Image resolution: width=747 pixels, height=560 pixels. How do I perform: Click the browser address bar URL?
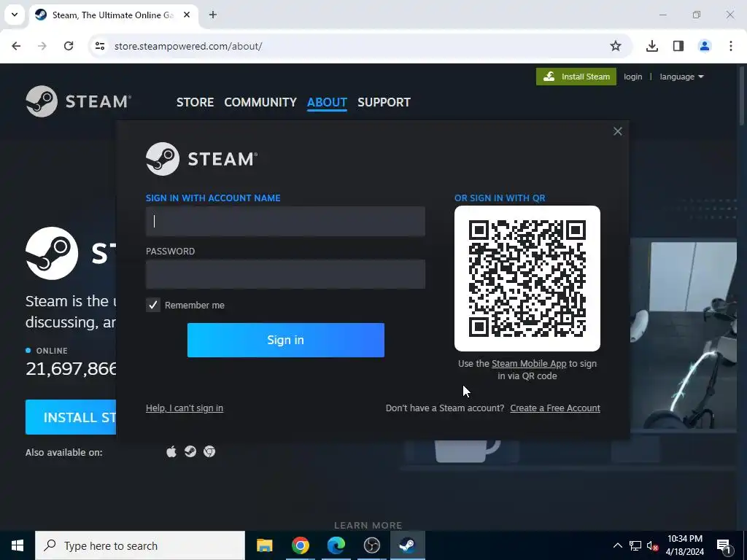(188, 46)
